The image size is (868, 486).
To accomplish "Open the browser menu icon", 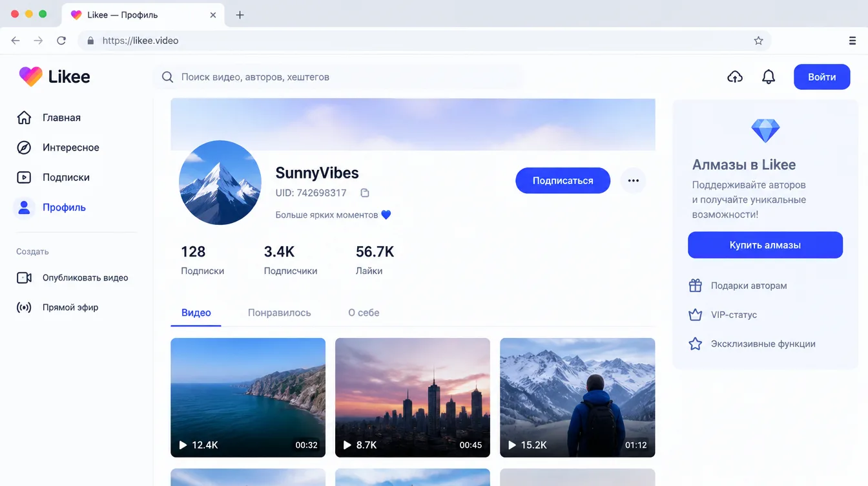I will point(852,41).
